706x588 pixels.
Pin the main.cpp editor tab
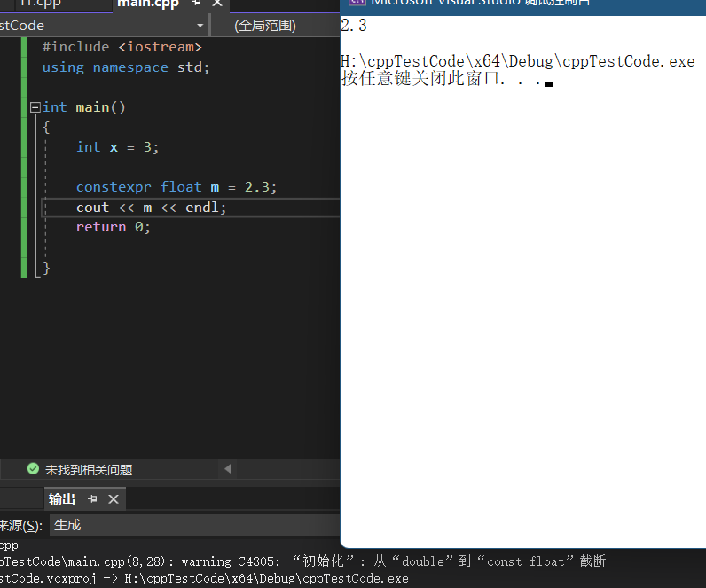[197, 4]
